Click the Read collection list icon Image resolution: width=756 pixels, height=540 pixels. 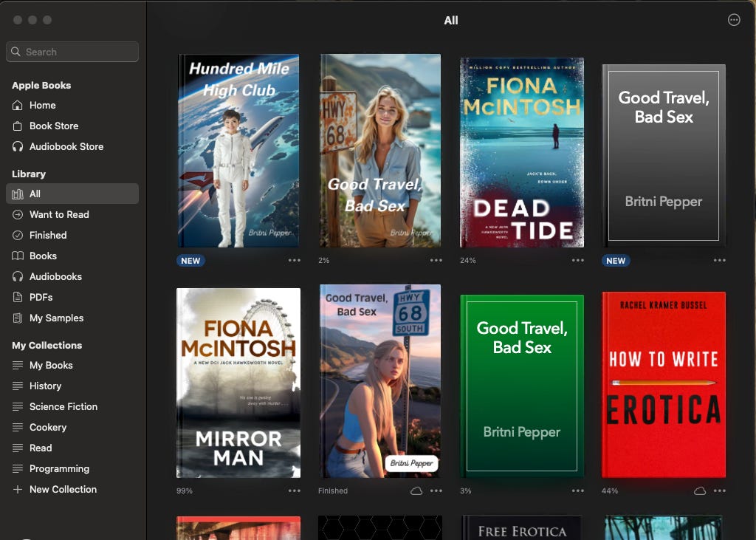coord(18,448)
